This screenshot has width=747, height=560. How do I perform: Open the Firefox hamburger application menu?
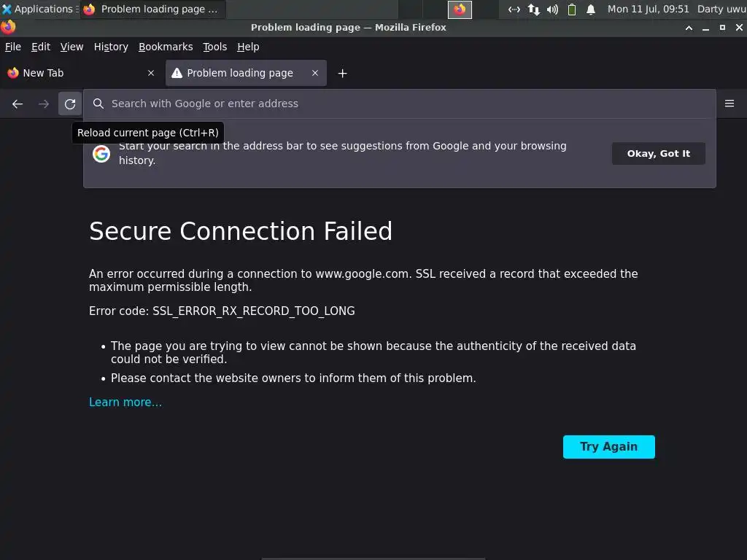729,104
